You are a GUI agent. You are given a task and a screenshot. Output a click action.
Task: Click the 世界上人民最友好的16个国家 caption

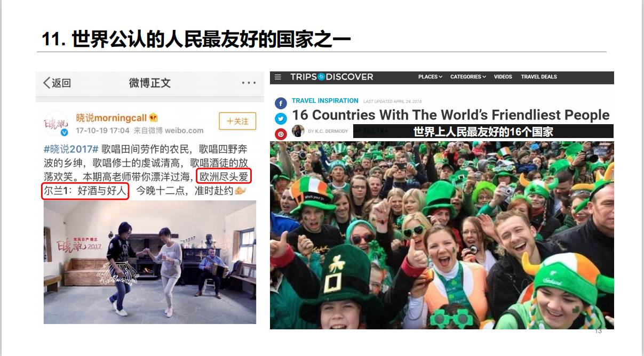483,132
